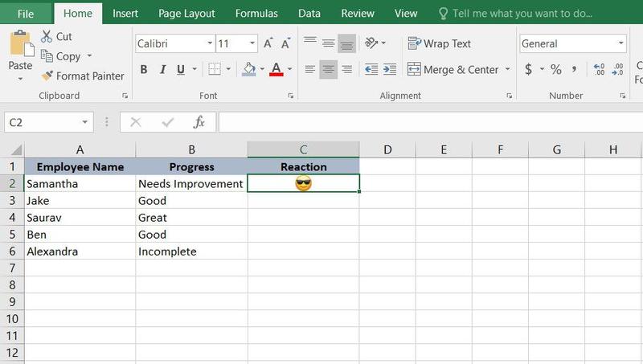
Task: Click Increase Decimal icon
Action: click(x=599, y=69)
